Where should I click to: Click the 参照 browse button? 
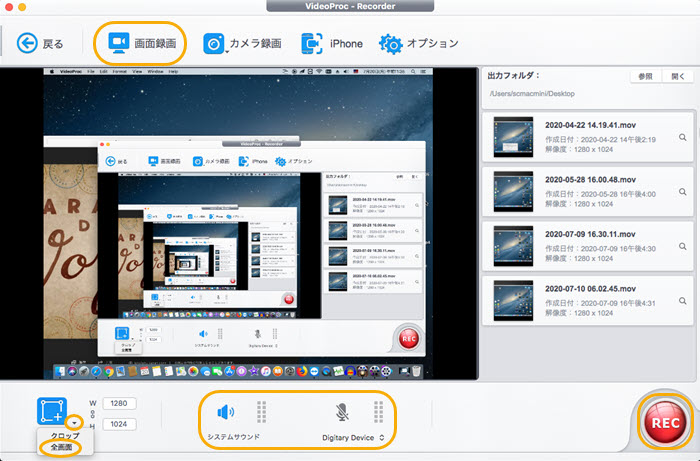645,76
